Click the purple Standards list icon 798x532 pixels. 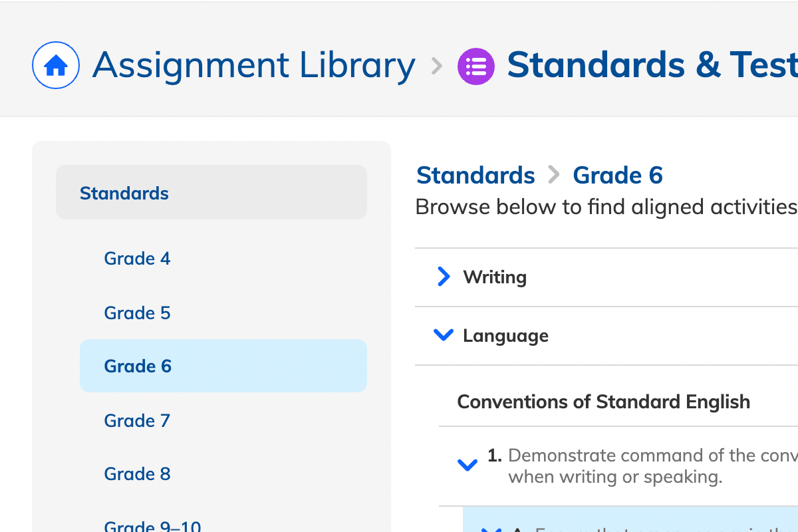[x=475, y=65]
